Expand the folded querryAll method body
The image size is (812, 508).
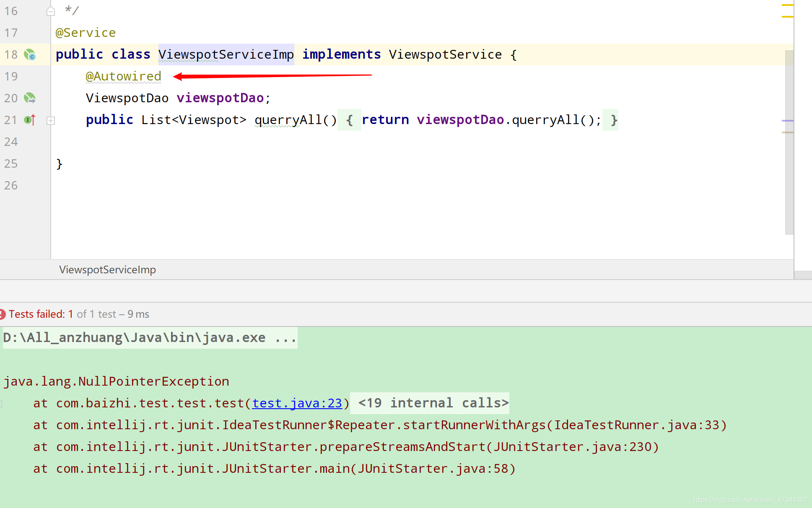click(x=51, y=121)
